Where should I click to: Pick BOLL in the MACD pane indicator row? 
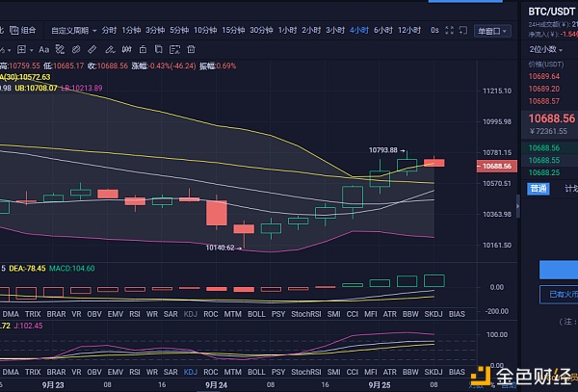pyautogui.click(x=256, y=314)
